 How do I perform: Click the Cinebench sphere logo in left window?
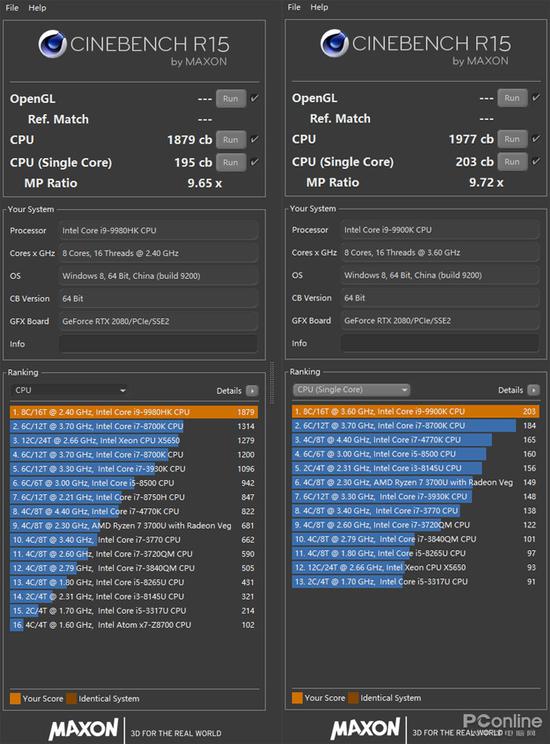coord(52,44)
